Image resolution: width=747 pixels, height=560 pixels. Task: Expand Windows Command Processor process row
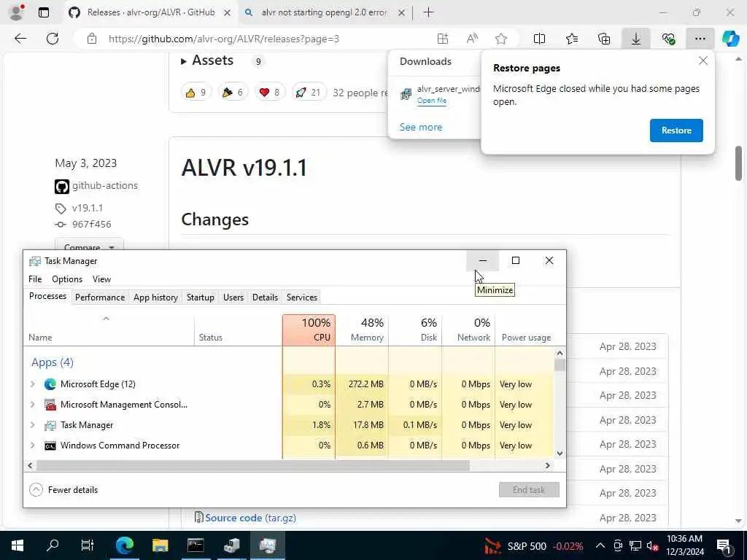pyautogui.click(x=32, y=446)
